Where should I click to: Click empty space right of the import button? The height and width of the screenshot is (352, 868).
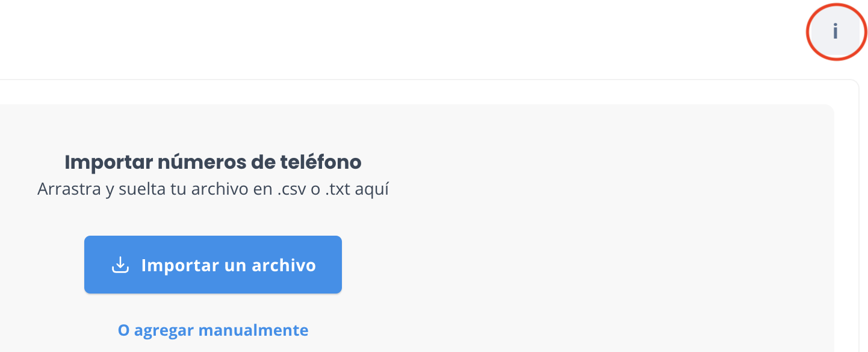point(542,265)
